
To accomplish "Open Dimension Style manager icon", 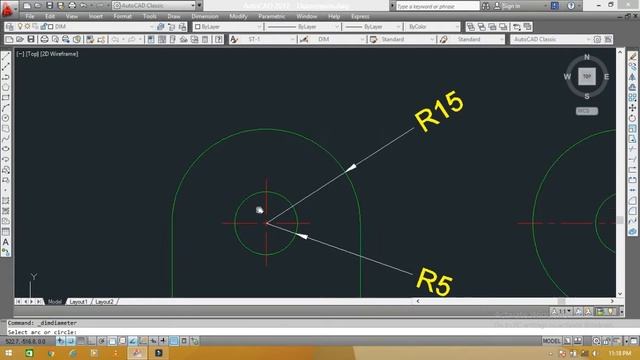I will click(x=304, y=39).
